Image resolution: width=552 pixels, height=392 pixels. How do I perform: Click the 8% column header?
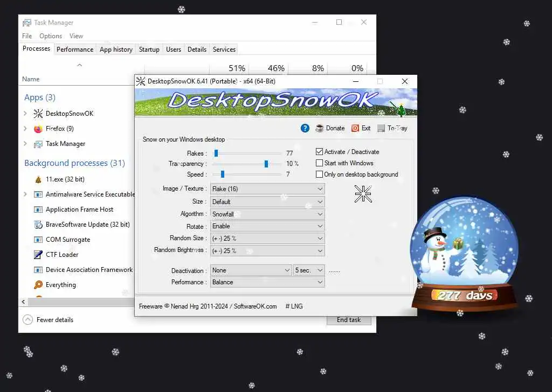[318, 68]
